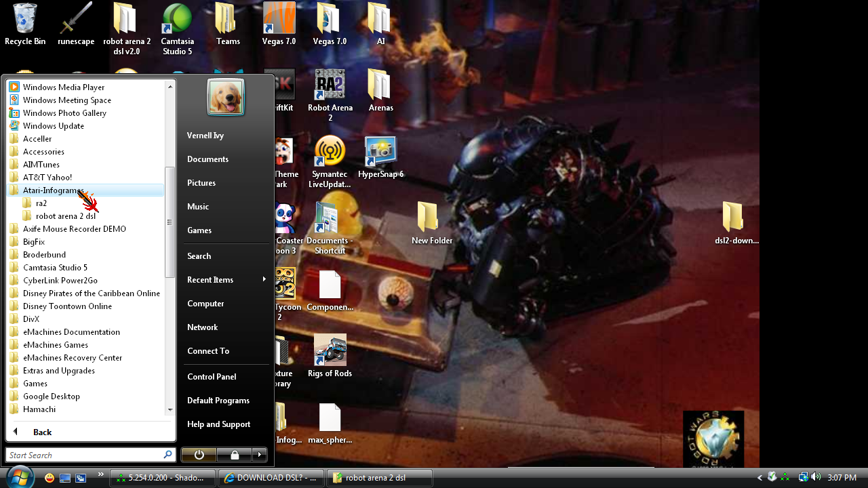The width and height of the screenshot is (868, 488).
Task: Open Control Panel from Start menu
Action: [x=226, y=376]
